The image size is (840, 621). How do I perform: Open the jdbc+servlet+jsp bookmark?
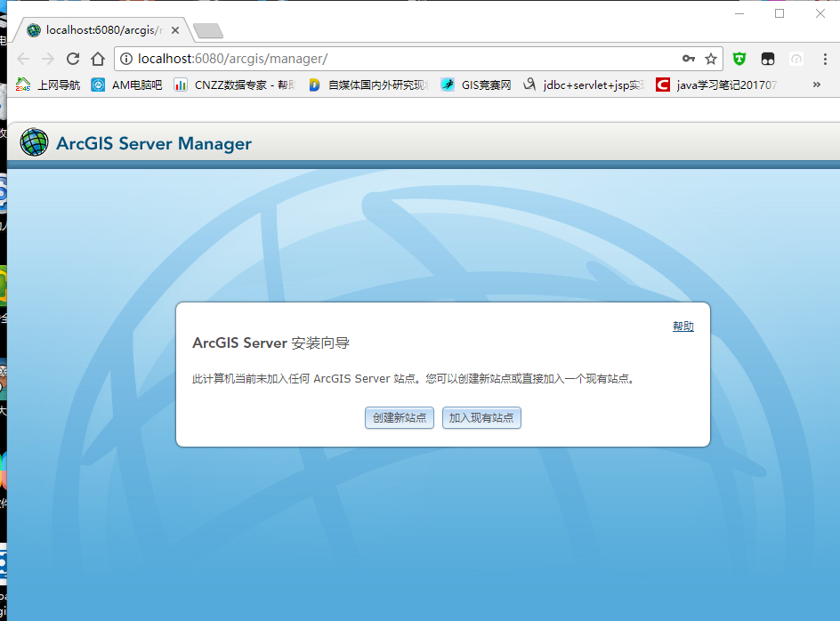point(584,85)
